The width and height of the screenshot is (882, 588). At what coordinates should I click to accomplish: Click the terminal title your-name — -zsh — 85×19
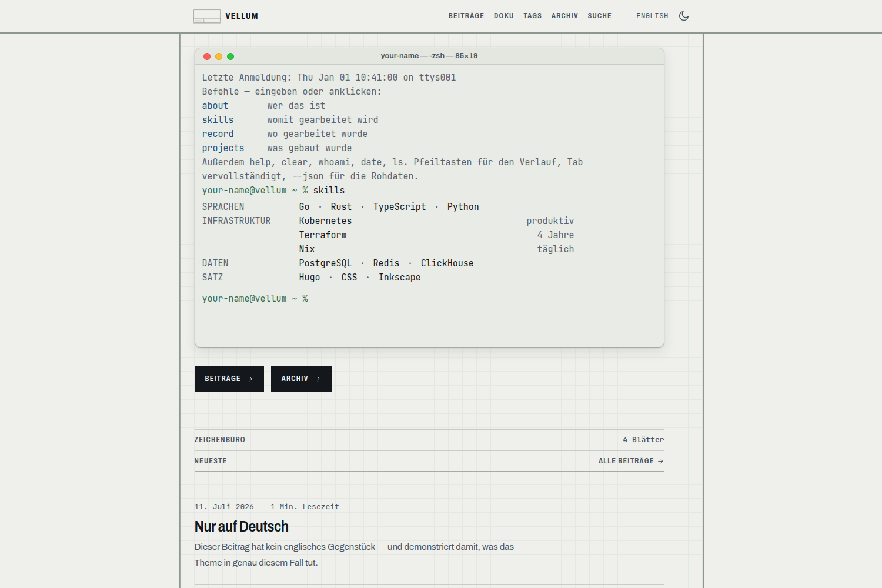pos(429,56)
